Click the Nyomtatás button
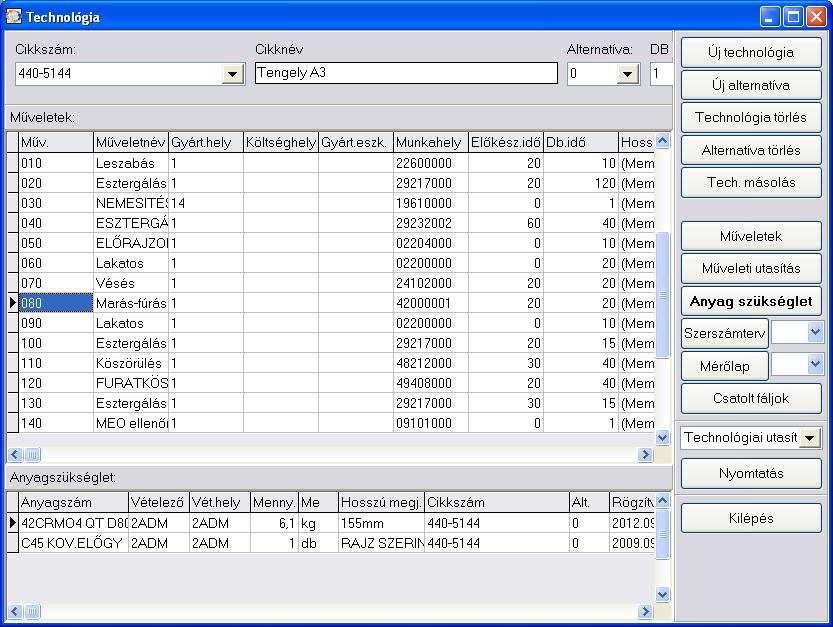833x627 pixels. pos(751,473)
